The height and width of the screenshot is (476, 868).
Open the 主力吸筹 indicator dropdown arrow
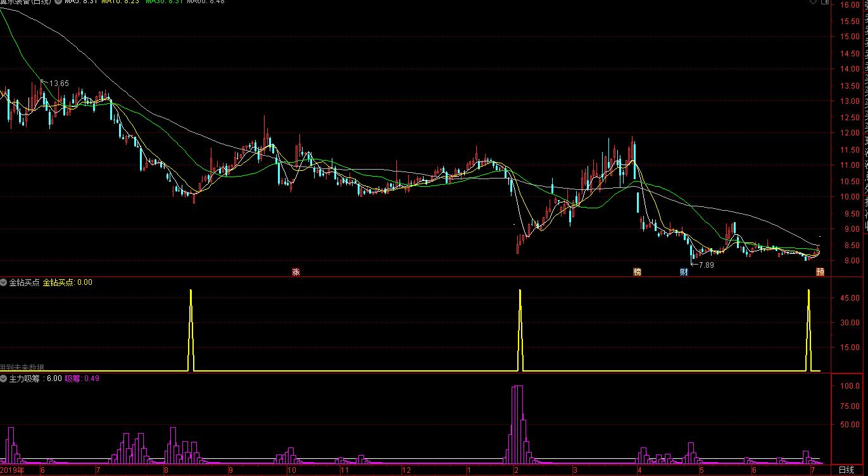pyautogui.click(x=4, y=379)
